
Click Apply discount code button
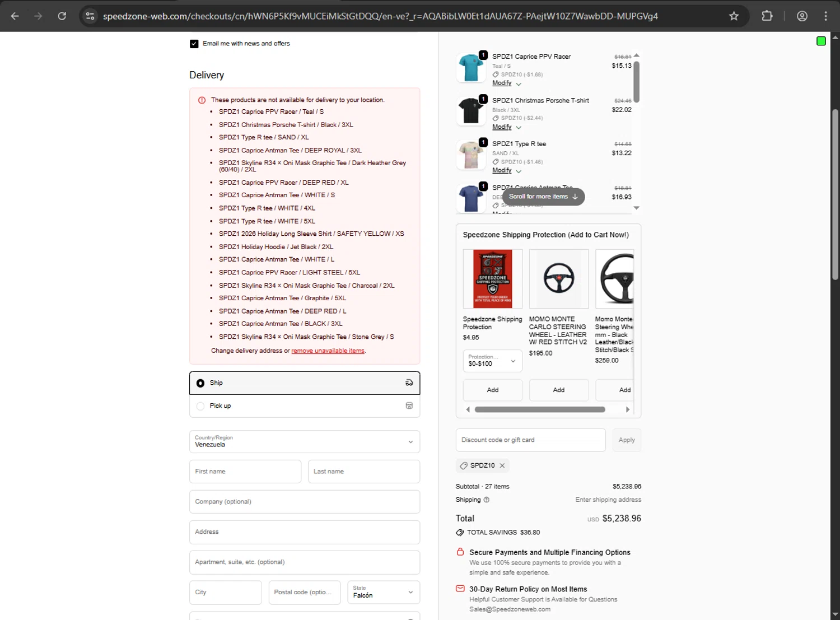tap(627, 440)
